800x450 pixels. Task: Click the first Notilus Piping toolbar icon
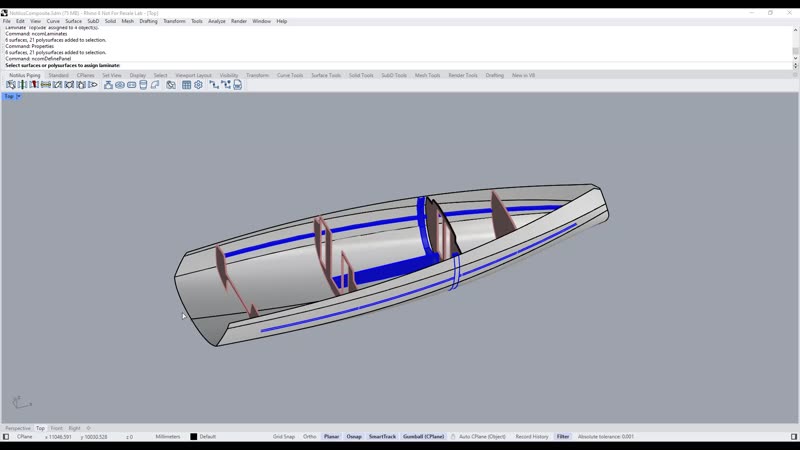click(11, 85)
